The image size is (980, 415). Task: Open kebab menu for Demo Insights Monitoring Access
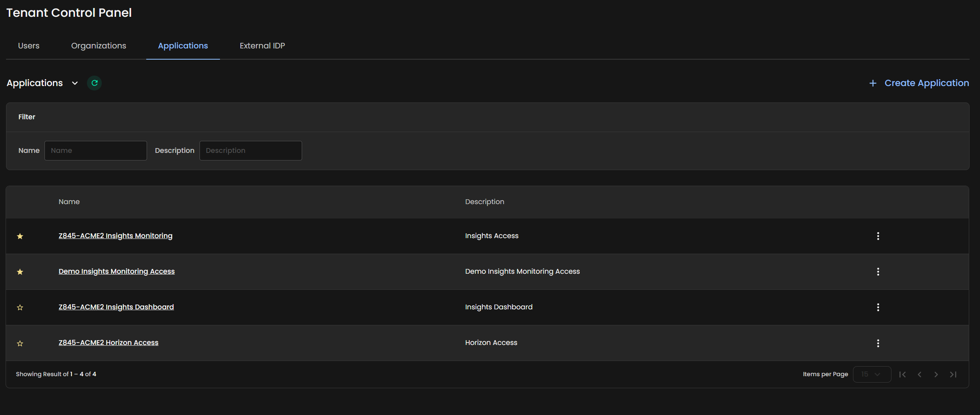[x=878, y=272]
